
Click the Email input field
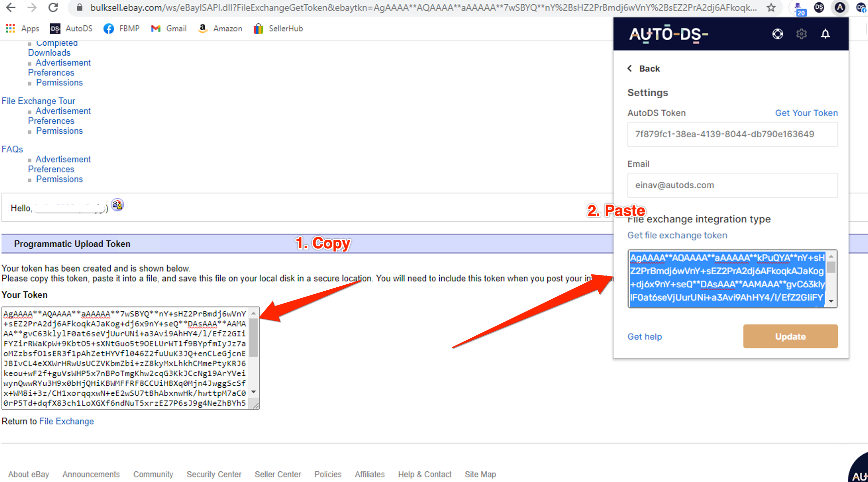[x=732, y=185]
